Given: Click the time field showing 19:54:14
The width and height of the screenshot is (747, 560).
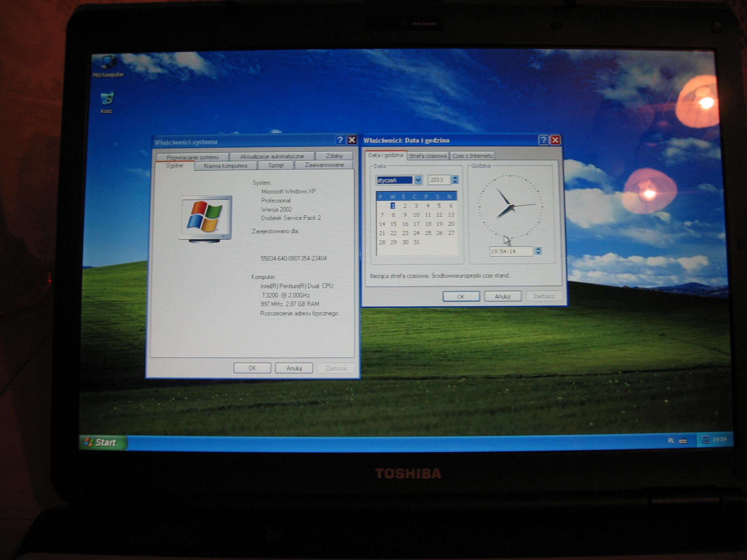Looking at the screenshot, I should [x=511, y=251].
